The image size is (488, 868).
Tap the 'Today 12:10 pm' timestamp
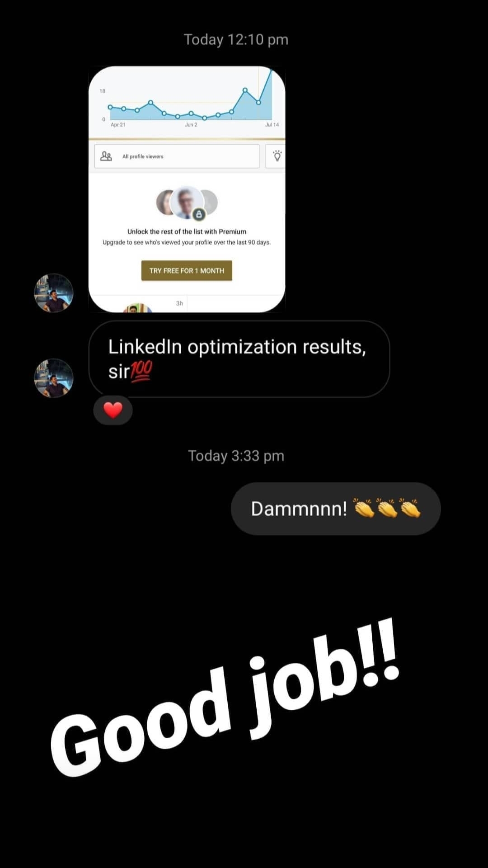coord(236,40)
